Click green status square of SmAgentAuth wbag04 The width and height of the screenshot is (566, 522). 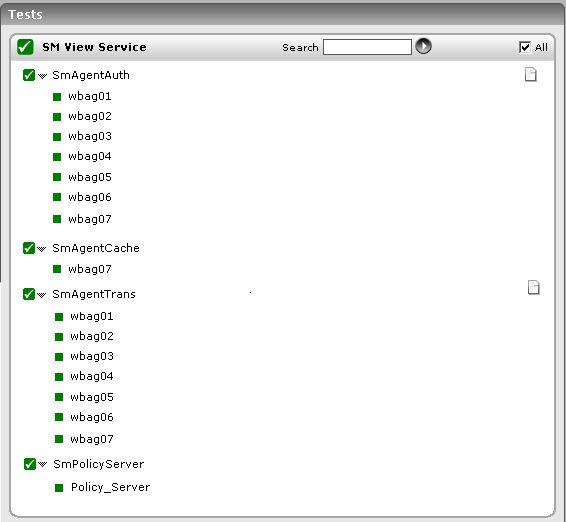[x=57, y=157]
